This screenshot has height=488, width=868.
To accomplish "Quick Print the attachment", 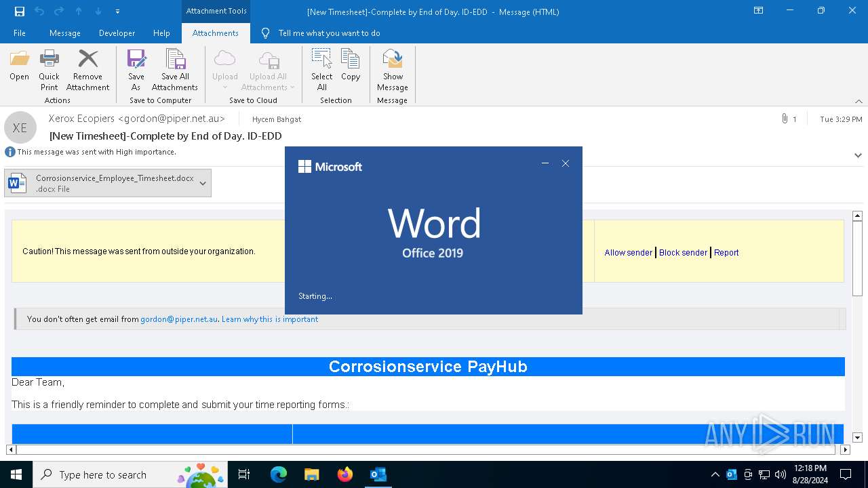I will coord(49,70).
